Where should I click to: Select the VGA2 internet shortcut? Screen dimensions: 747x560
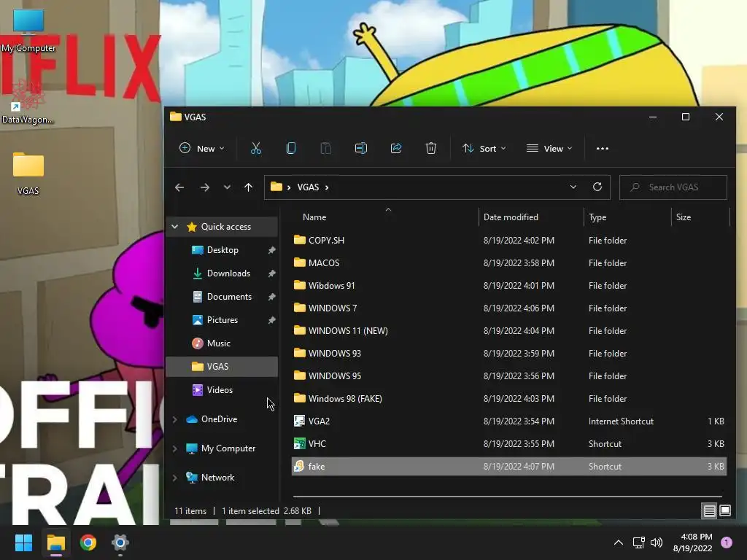pyautogui.click(x=508, y=421)
